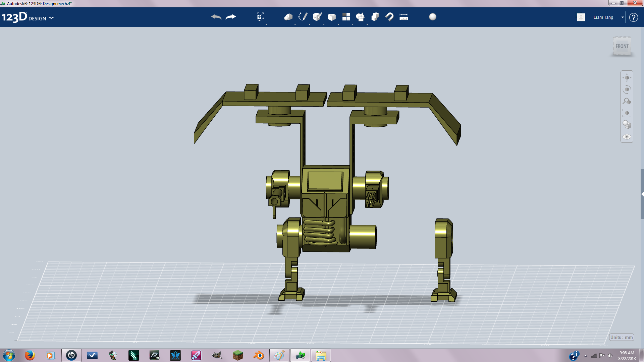The image size is (644, 362).
Task: Select the Pan navigation tool
Action: (x=627, y=78)
